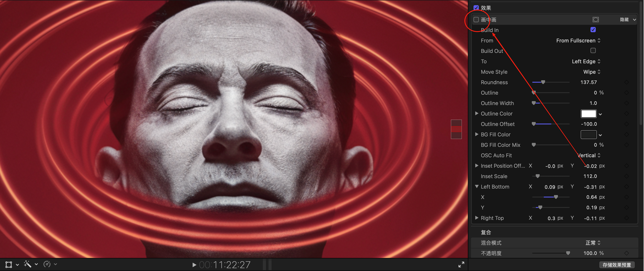644x271 pixels.
Task: Open the From Fullscreen dropdown
Action: click(578, 40)
